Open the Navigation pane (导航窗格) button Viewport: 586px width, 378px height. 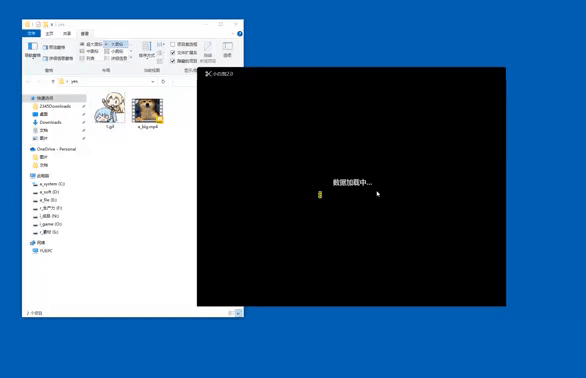pos(33,50)
